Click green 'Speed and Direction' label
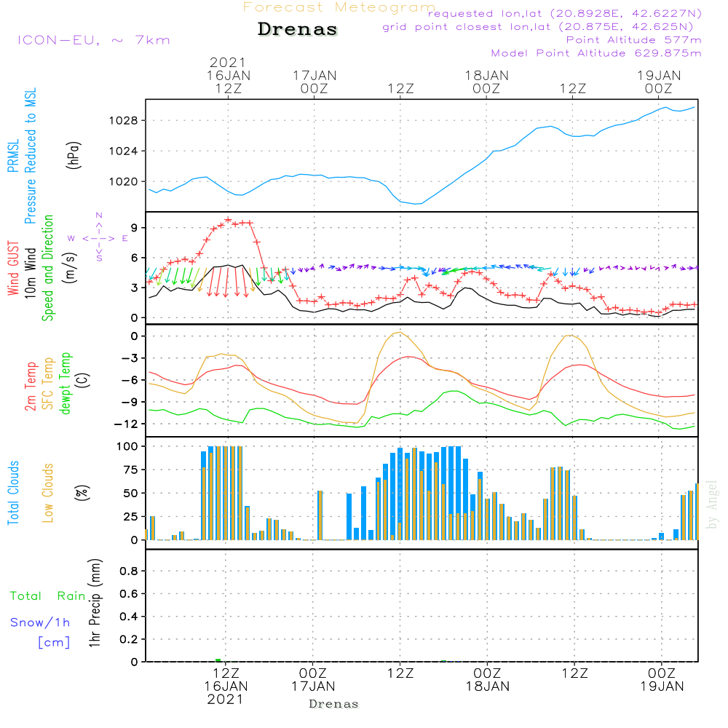This screenshot has height=728, width=728. pyautogui.click(x=47, y=268)
